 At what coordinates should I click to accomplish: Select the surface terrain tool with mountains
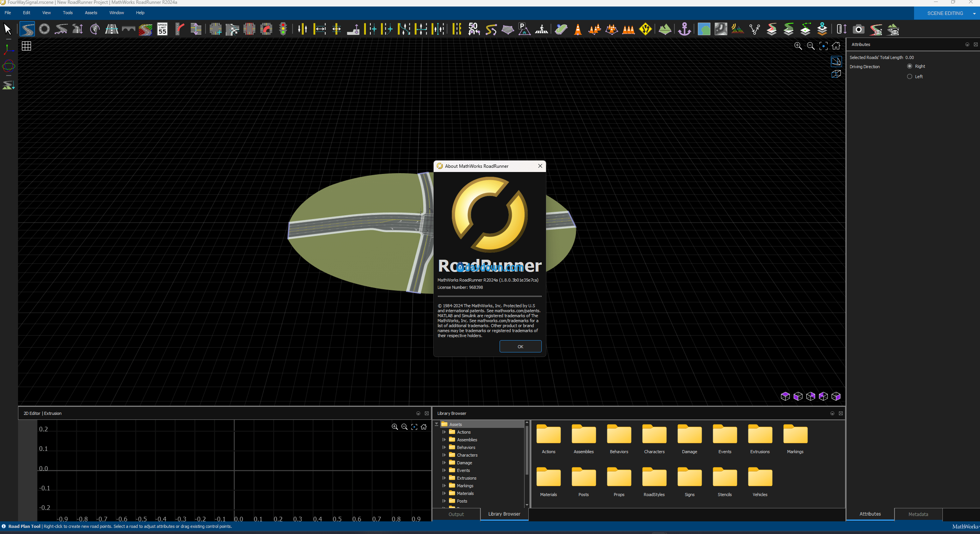(665, 29)
